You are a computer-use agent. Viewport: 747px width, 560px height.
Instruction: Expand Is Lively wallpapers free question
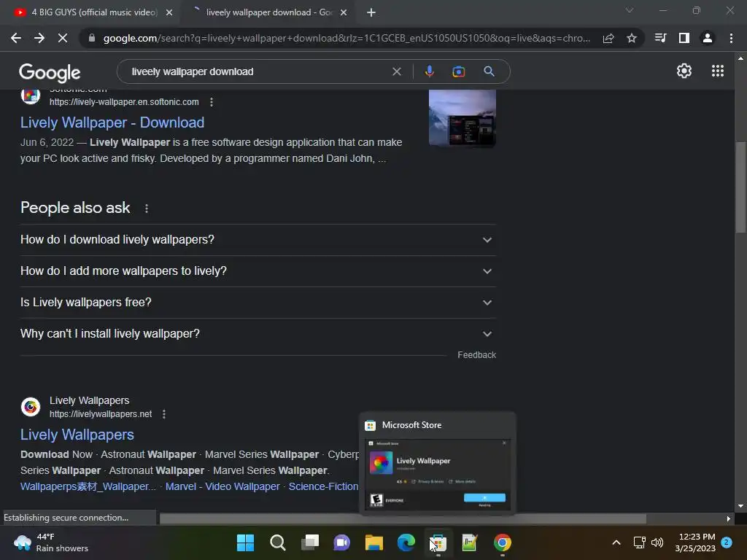click(x=258, y=303)
